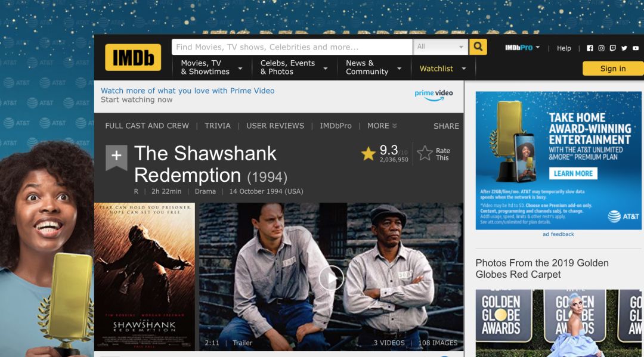Open FULL CAST AND CREW
The image size is (644, 357).
[147, 126]
